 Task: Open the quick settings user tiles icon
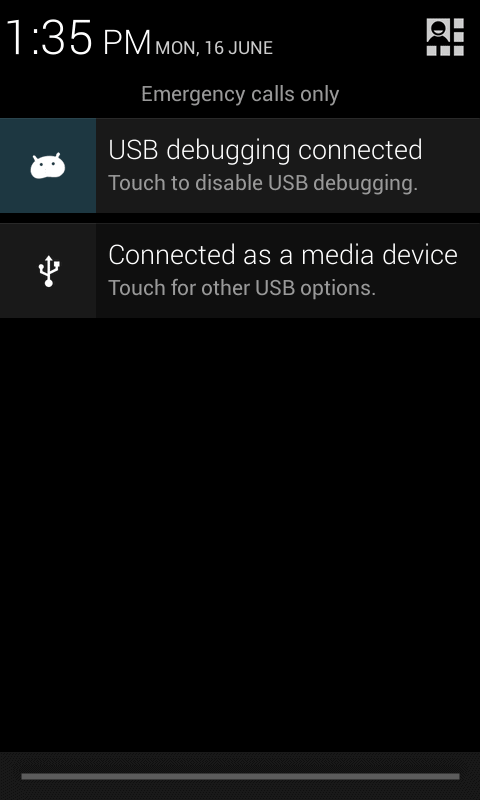click(x=445, y=37)
